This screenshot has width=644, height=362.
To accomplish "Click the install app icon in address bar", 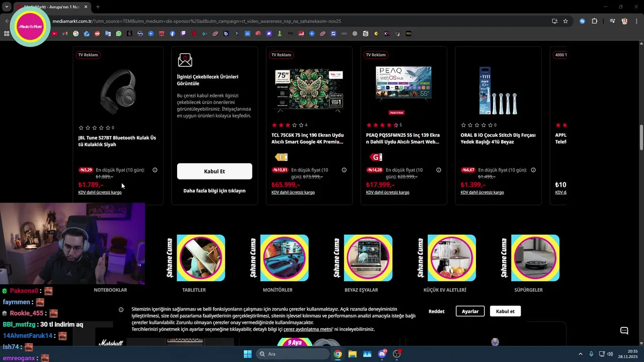I will click(x=554, y=21).
